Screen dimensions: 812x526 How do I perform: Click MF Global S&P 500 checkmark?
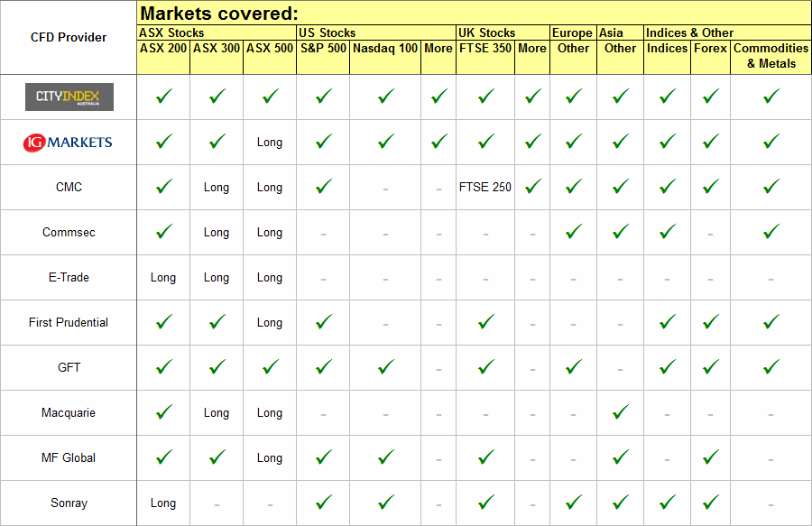point(324,457)
